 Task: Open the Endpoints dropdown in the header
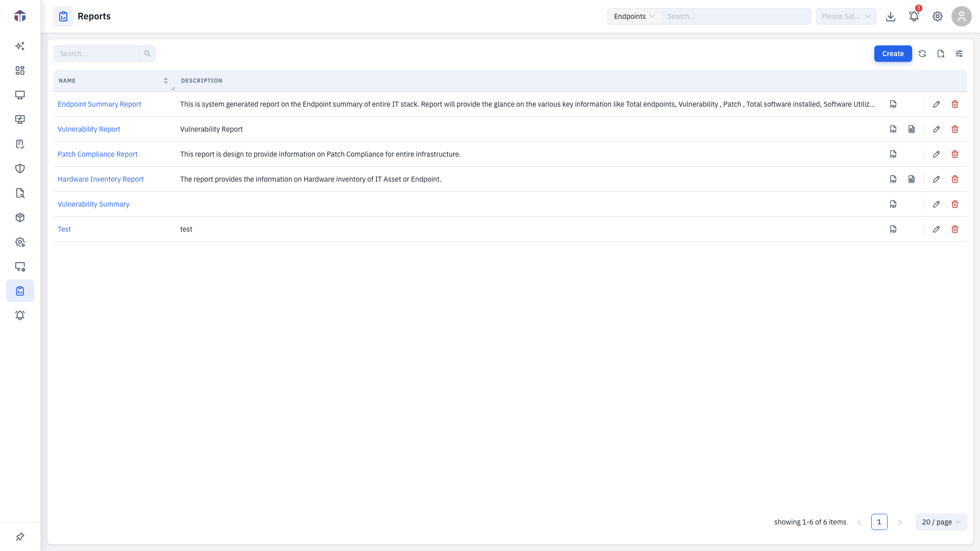coord(634,16)
